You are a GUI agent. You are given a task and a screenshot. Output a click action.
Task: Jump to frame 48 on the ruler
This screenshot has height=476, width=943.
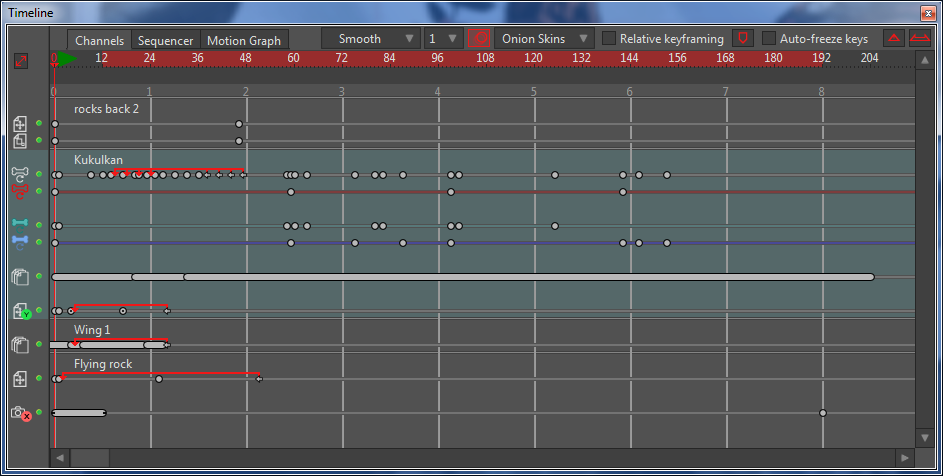coord(245,58)
